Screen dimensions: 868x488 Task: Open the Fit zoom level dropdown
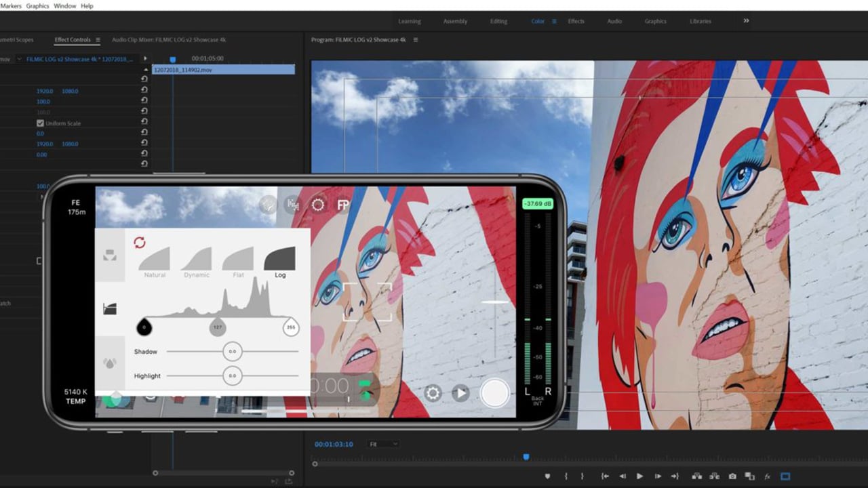tap(383, 444)
